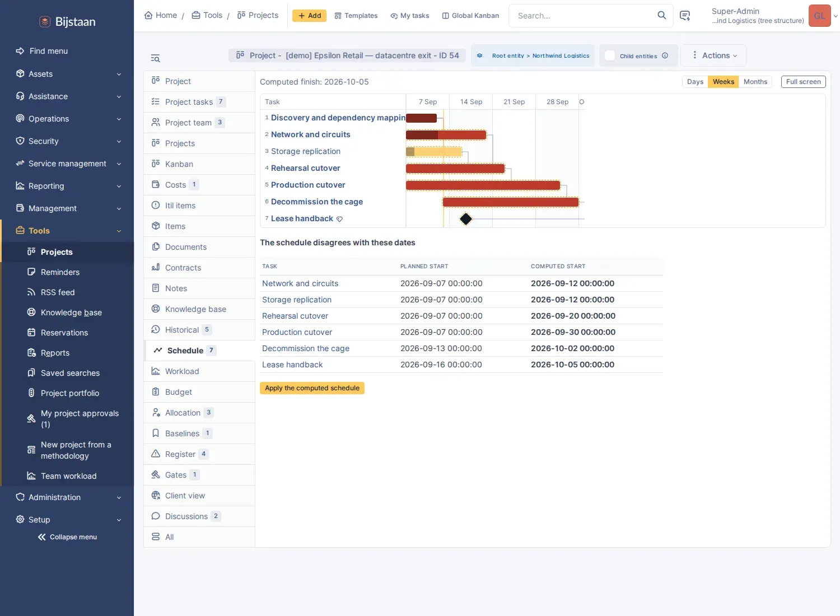Click the Saved searches icon
This screenshot has height=616, width=840.
31,372
